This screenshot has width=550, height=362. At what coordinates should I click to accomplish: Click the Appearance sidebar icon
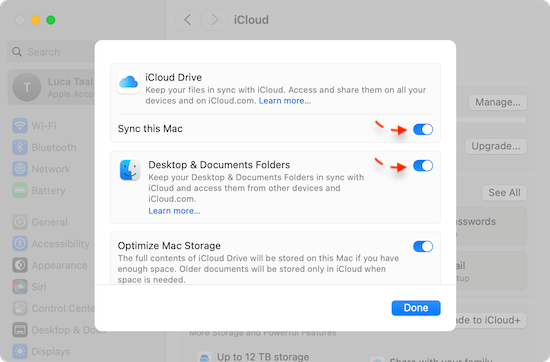coord(20,265)
